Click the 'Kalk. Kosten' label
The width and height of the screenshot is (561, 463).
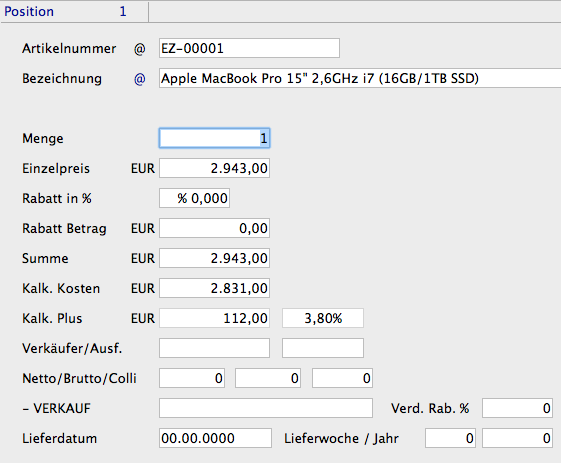coord(61,288)
